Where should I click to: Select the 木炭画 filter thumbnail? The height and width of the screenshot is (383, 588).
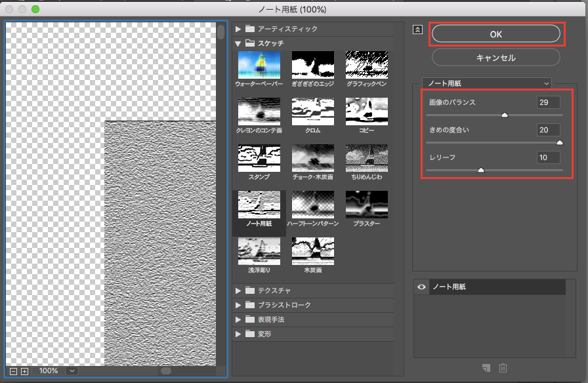pyautogui.click(x=312, y=251)
